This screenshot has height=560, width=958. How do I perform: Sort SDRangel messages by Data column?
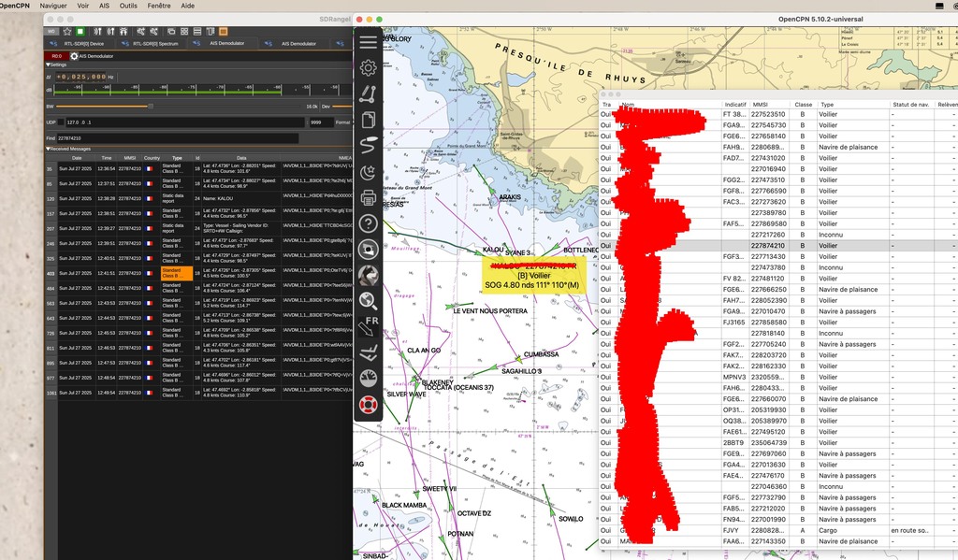pyautogui.click(x=241, y=158)
